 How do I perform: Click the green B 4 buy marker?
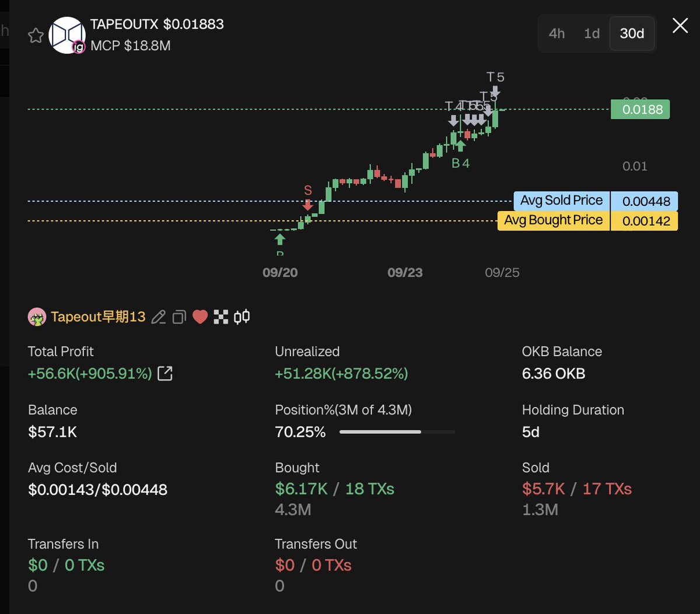tap(461, 155)
